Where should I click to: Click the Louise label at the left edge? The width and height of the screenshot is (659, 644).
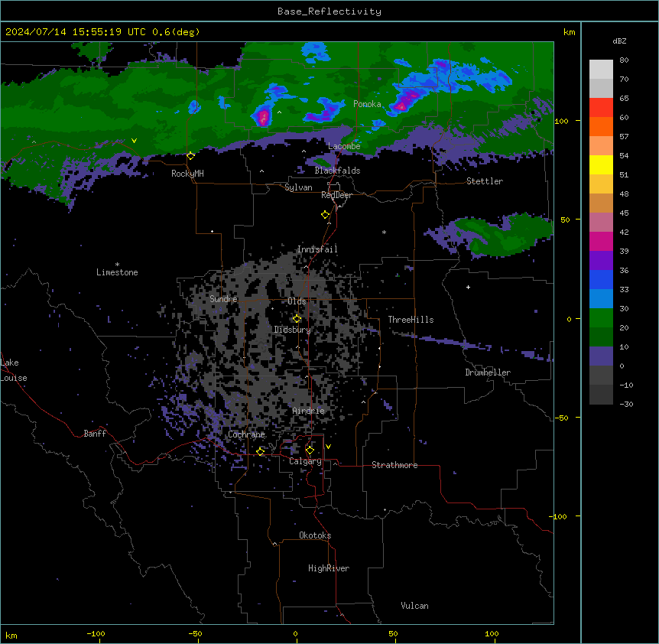tap(14, 378)
